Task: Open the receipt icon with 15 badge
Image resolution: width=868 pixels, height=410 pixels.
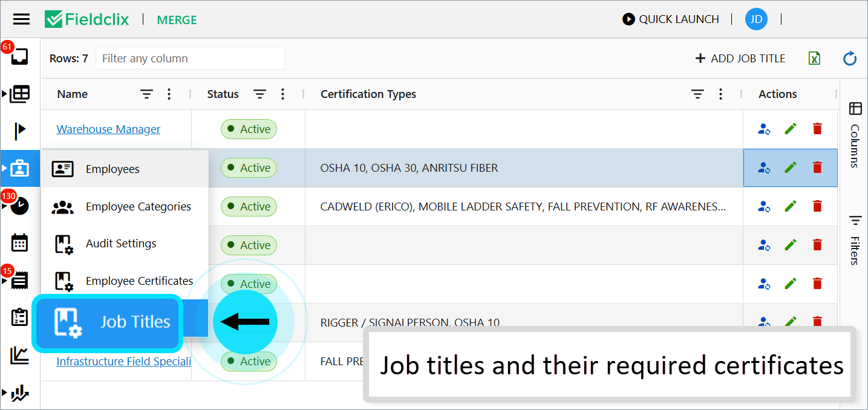Action: point(20,280)
